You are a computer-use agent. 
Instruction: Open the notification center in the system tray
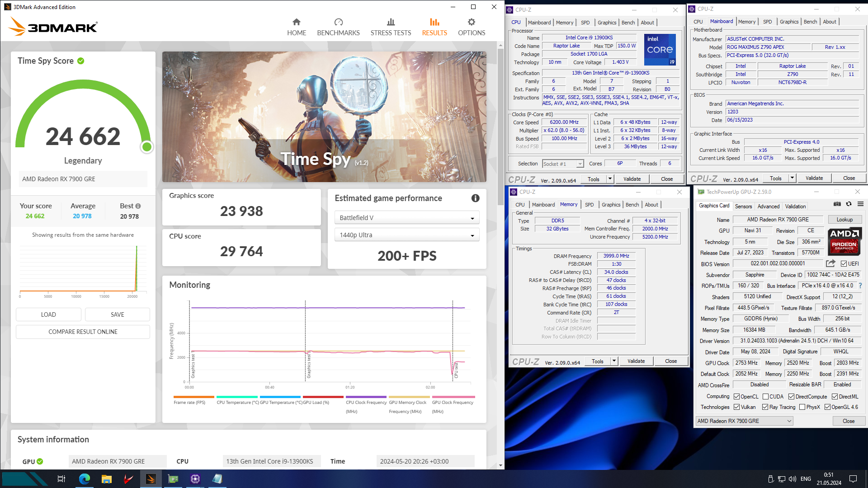(x=853, y=479)
